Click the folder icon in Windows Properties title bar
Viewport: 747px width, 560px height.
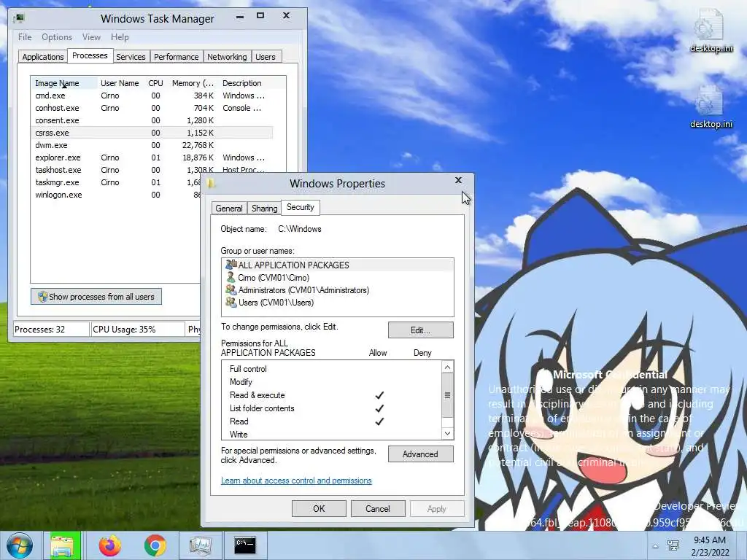pos(212,183)
